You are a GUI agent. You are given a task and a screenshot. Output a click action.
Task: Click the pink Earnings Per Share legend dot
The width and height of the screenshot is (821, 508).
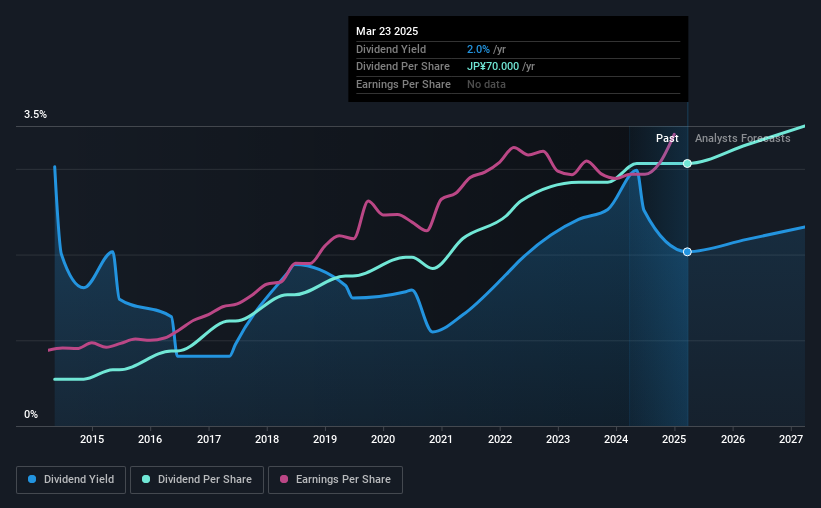click(x=284, y=479)
